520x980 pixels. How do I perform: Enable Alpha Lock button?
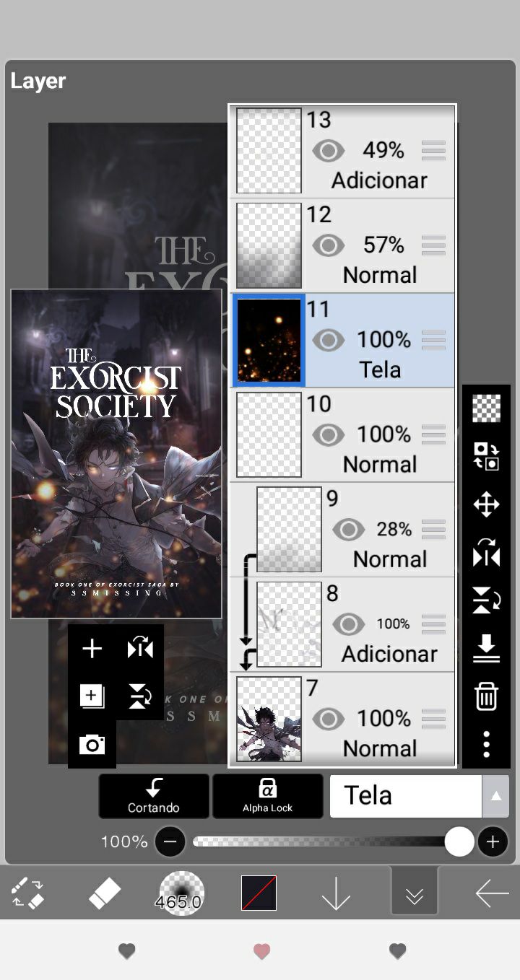[268, 796]
